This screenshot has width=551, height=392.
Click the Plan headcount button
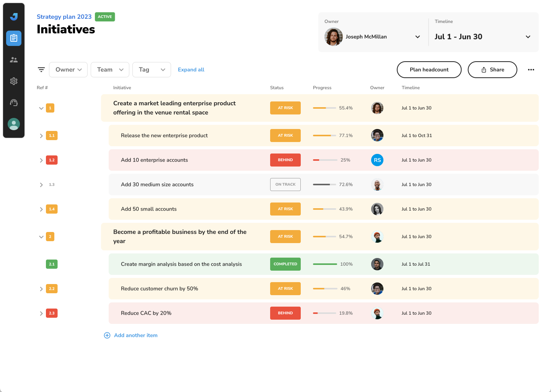pyautogui.click(x=429, y=70)
